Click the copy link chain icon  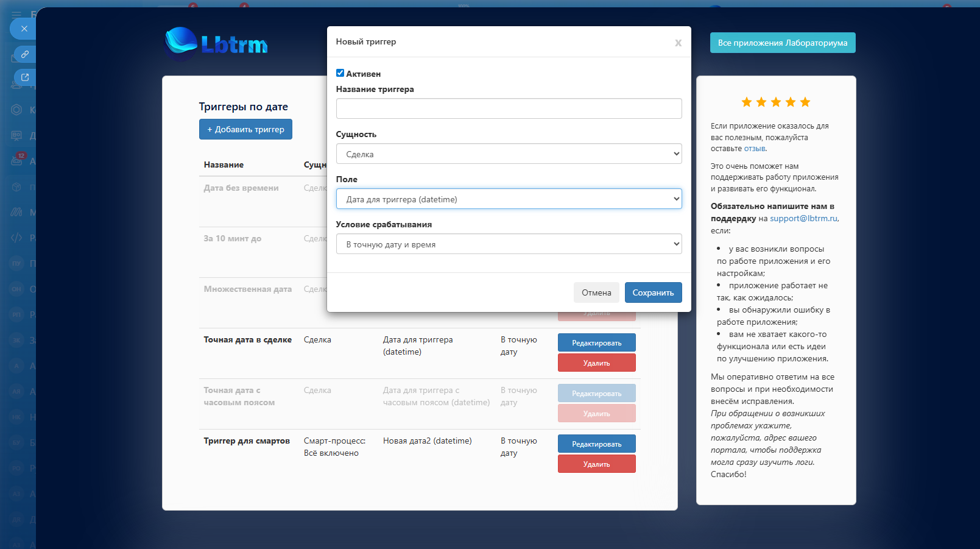click(25, 54)
